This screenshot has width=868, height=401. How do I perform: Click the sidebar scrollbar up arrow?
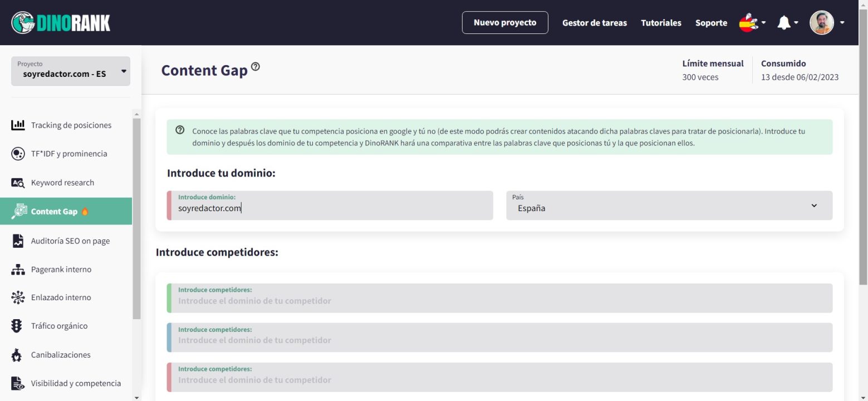[x=137, y=115]
